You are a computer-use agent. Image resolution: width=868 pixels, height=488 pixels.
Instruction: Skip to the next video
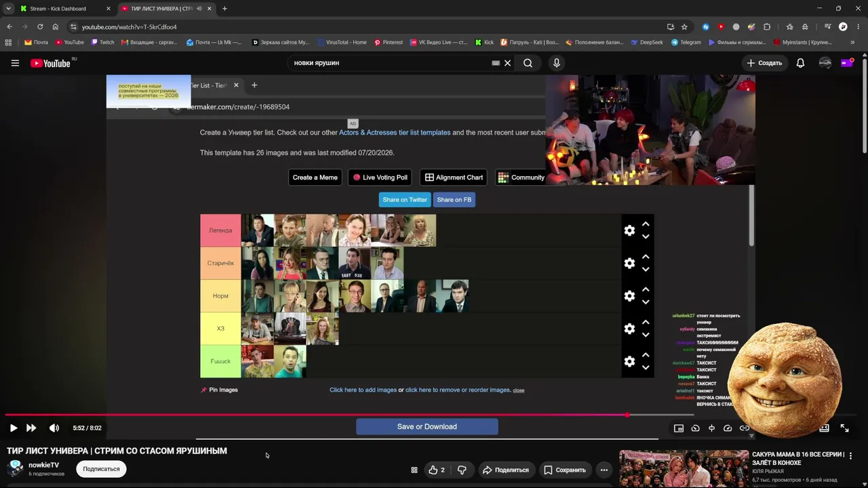click(x=31, y=428)
